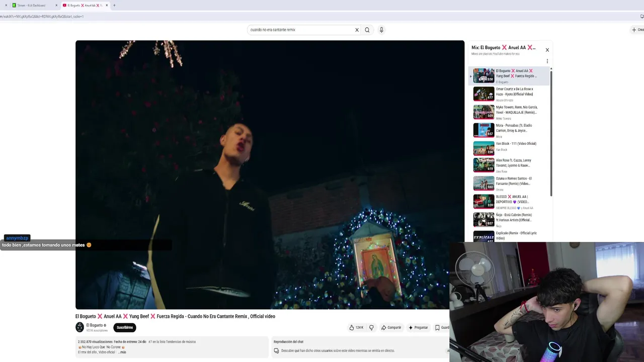Subscribe with the Suscribirme button
The image size is (644, 362).
pos(125,327)
